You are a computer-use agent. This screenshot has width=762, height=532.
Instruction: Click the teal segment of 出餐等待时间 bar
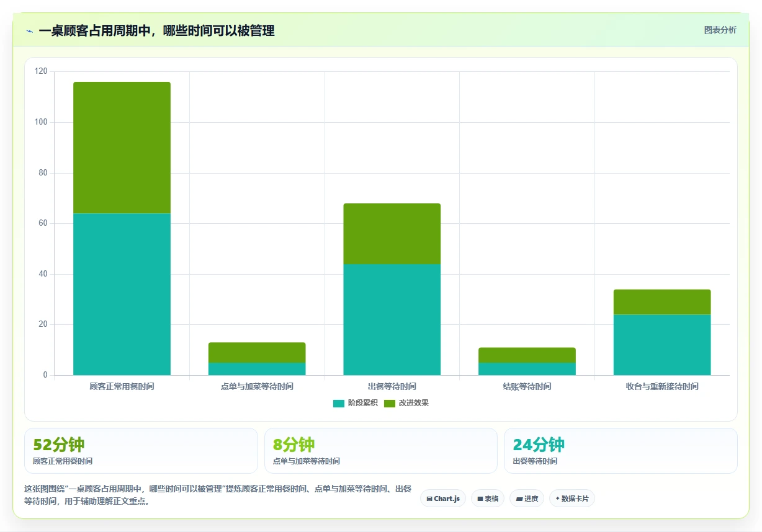point(392,319)
